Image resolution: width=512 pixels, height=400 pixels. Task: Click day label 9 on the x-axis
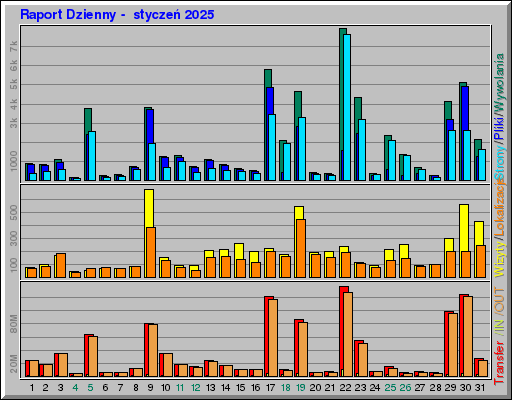[x=150, y=388]
